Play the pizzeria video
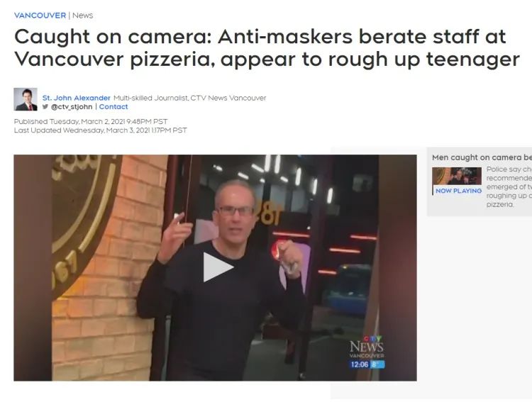This screenshot has width=532, height=402. coord(218,267)
